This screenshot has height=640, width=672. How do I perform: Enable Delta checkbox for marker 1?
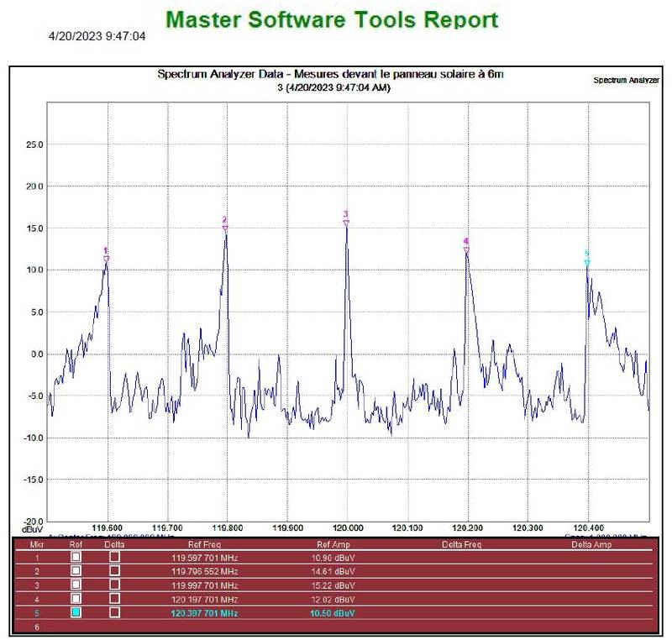coord(114,557)
